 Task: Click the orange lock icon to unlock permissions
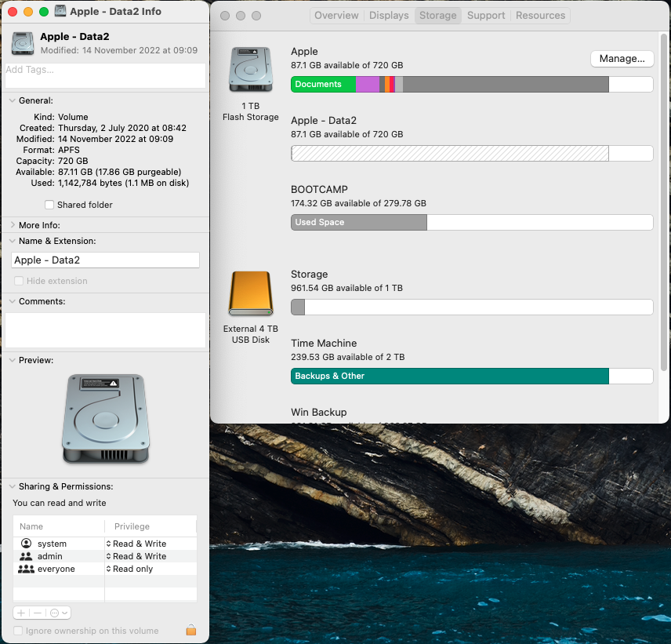(x=190, y=630)
